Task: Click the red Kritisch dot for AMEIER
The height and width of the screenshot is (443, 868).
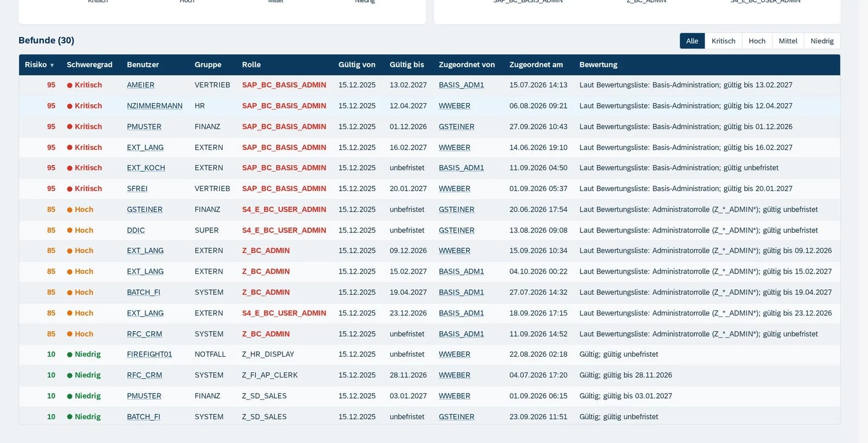Action: (69, 85)
